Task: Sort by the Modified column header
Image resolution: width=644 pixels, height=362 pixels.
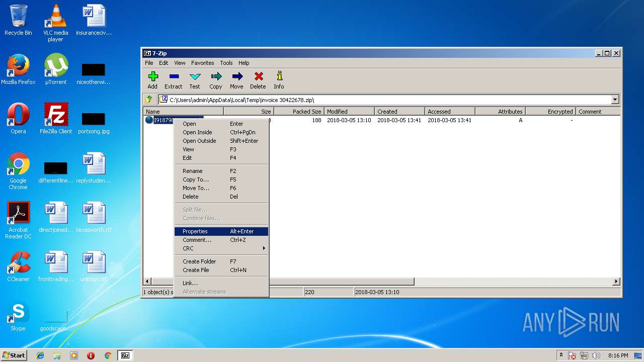Action: click(x=349, y=112)
